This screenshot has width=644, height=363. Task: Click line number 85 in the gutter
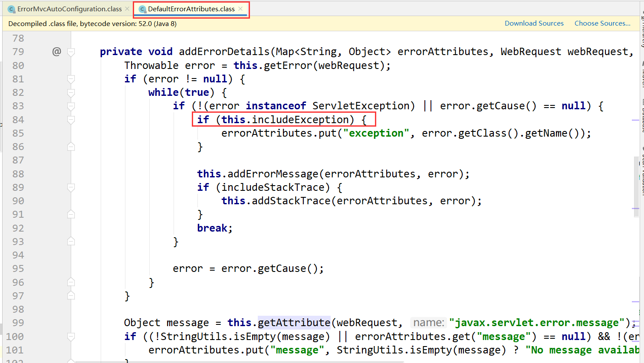pyautogui.click(x=18, y=133)
